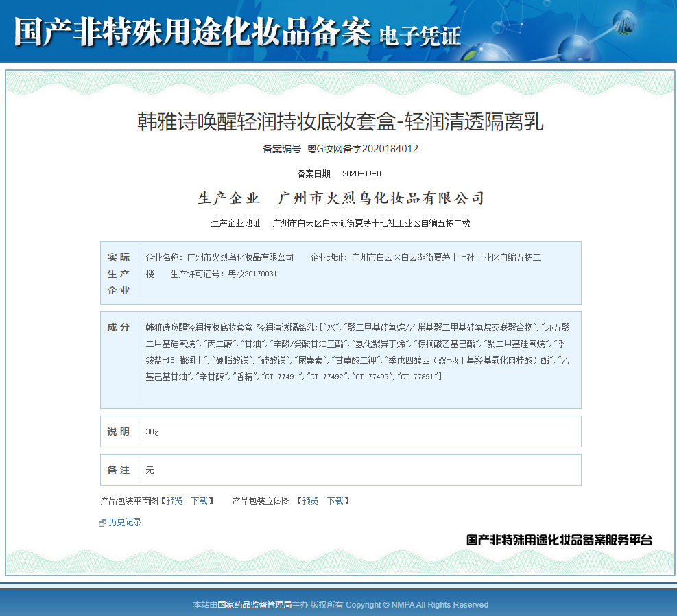Click ingredient "CI 77491"
Viewport: 677px width, 616px height.
(x=283, y=377)
